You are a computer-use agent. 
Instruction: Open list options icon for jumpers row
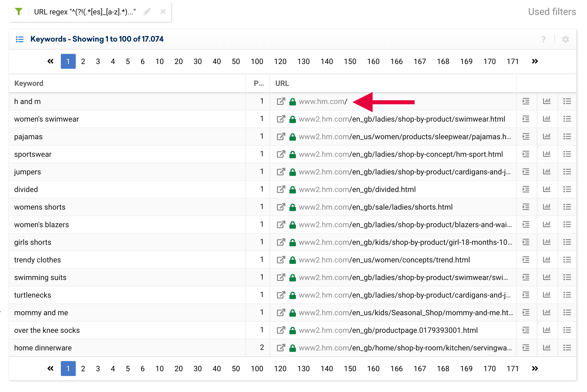click(567, 172)
